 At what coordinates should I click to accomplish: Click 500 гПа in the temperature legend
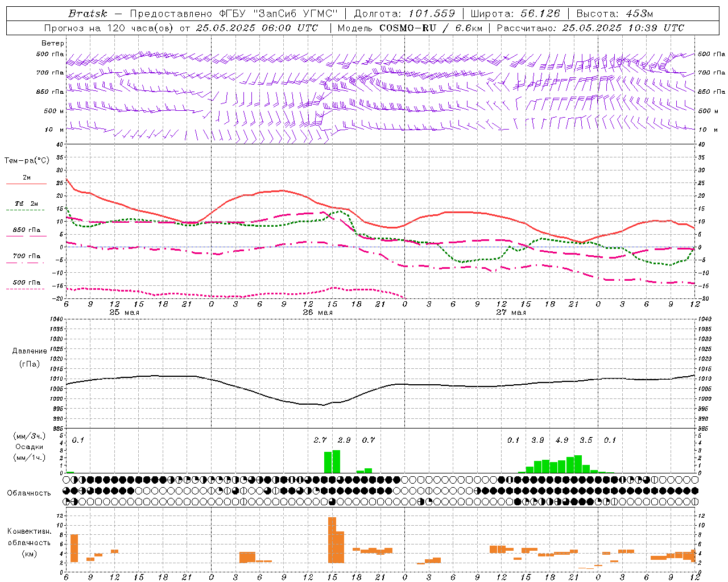click(x=27, y=282)
